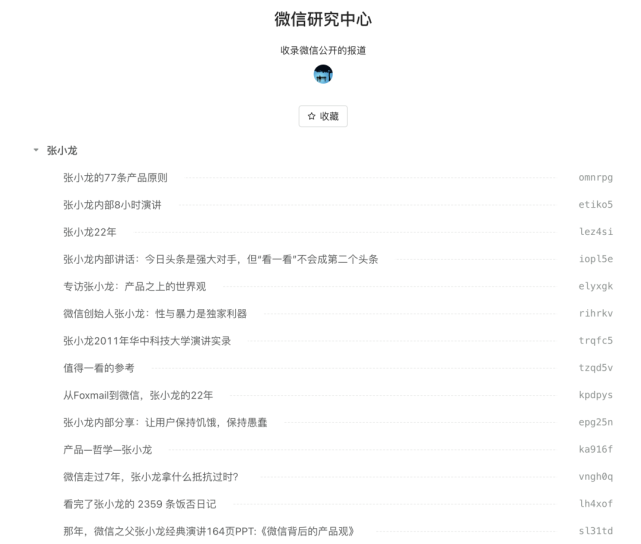Click the slug text tzqd5v
This screenshot has height=544, width=641.
596,368
